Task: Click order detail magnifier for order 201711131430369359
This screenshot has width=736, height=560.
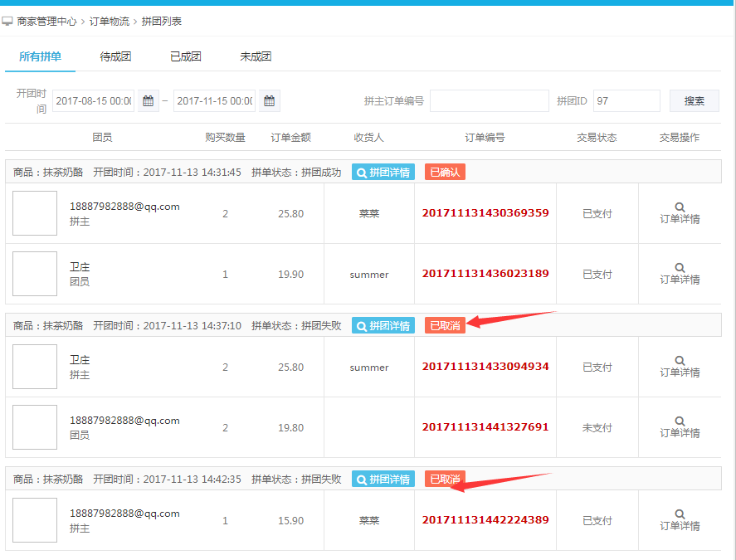Action: [680, 207]
